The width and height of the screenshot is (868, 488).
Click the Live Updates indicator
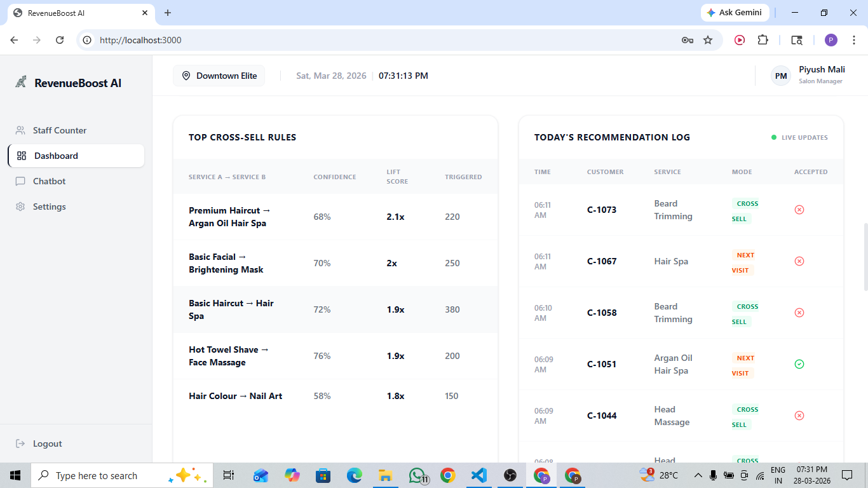click(799, 137)
